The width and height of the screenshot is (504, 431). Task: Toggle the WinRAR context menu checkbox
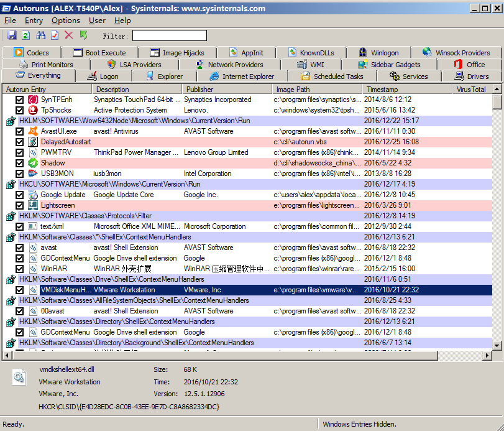[x=20, y=269]
